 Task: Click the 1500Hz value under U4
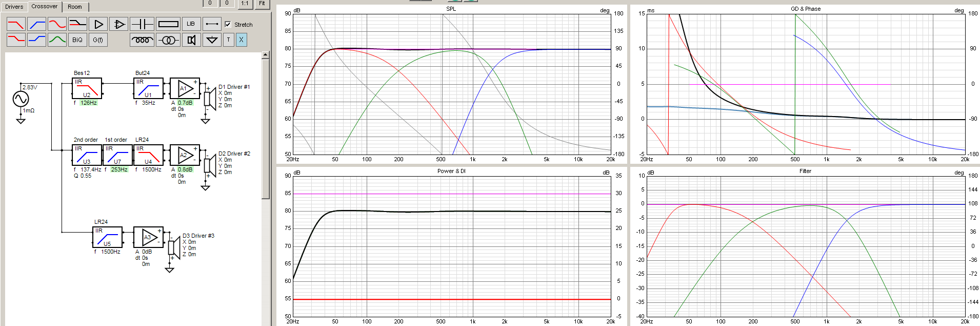point(152,169)
